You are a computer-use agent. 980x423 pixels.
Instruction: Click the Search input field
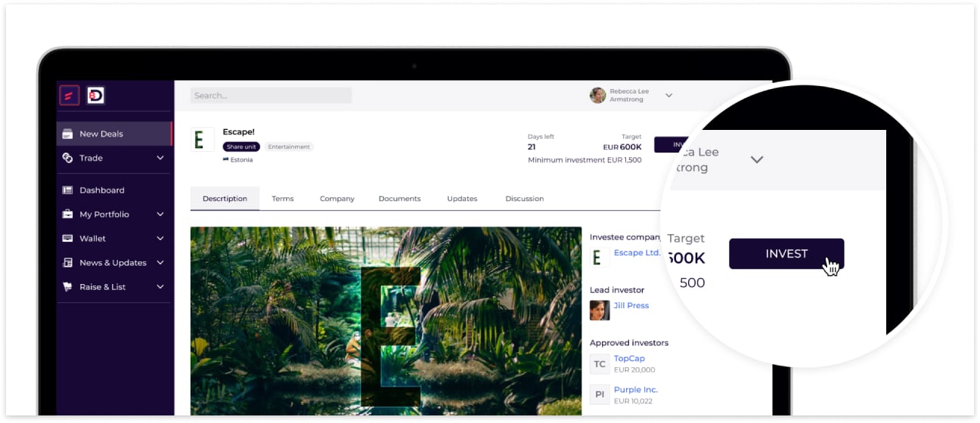coord(271,96)
